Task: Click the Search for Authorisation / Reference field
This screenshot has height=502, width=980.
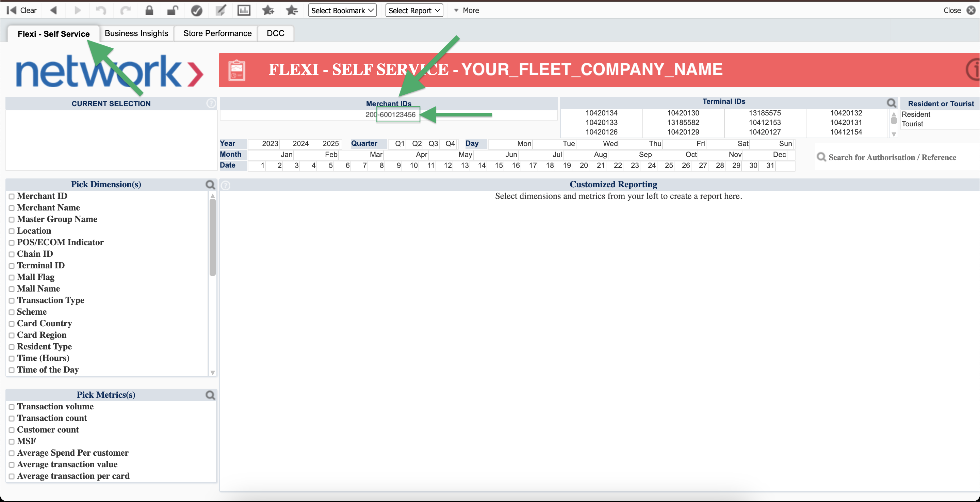Action: coord(892,157)
